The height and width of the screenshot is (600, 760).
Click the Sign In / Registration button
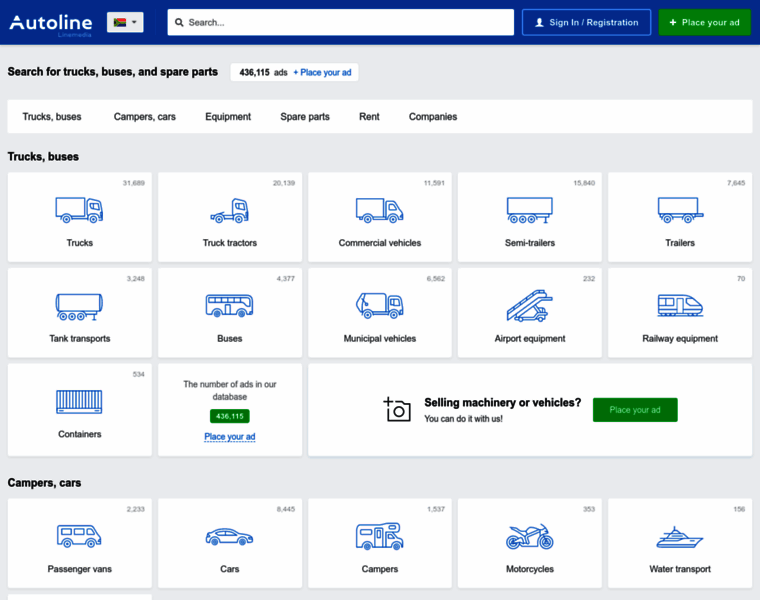pyautogui.click(x=586, y=22)
